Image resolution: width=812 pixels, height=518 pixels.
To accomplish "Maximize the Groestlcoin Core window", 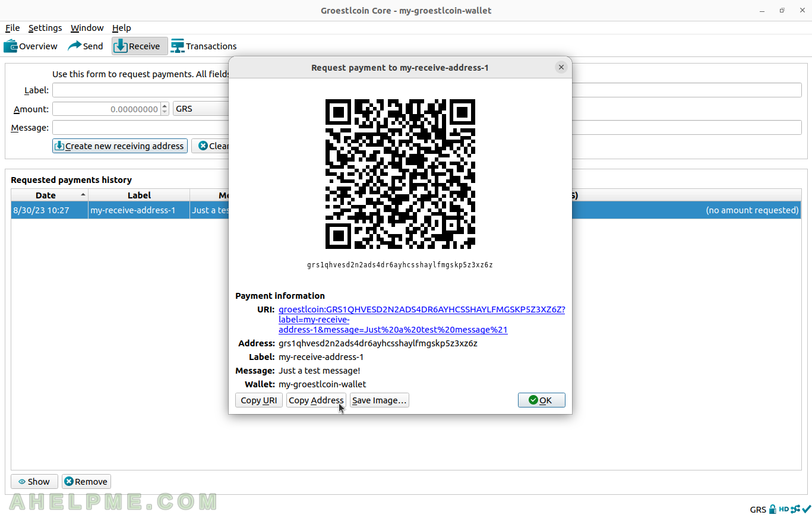I will [782, 11].
